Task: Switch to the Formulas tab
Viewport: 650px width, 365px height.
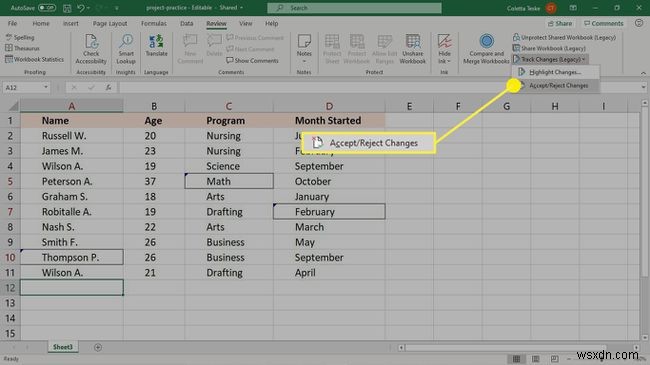Action: coord(153,23)
